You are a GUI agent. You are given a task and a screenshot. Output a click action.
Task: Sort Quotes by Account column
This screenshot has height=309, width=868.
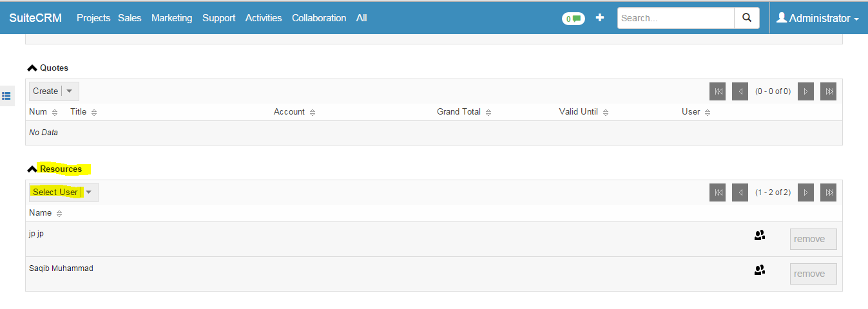(x=294, y=112)
